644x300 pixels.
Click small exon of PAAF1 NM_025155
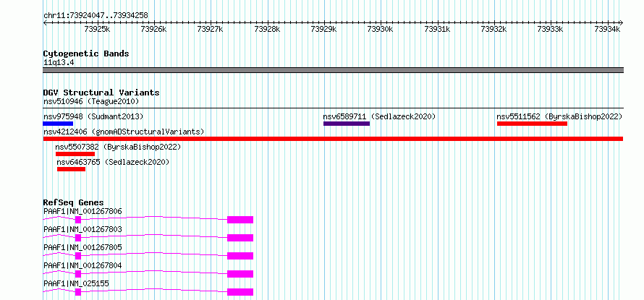pos(78,292)
